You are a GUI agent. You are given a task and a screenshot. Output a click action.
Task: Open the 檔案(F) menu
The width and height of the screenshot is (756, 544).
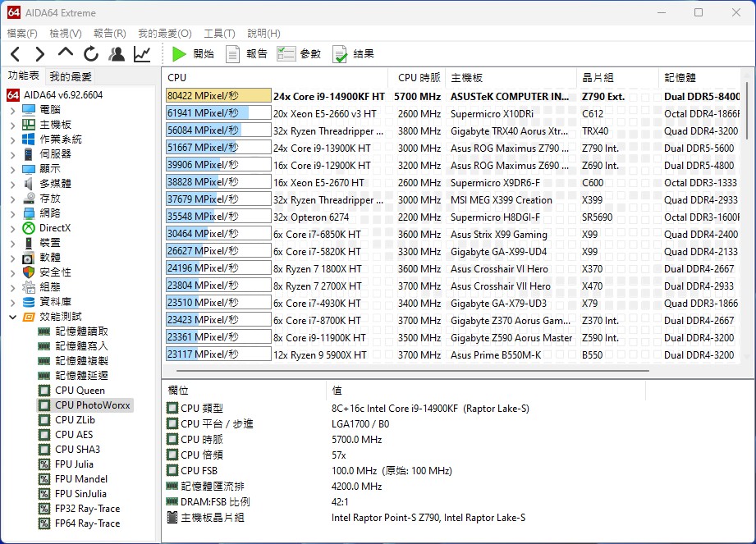click(x=22, y=34)
